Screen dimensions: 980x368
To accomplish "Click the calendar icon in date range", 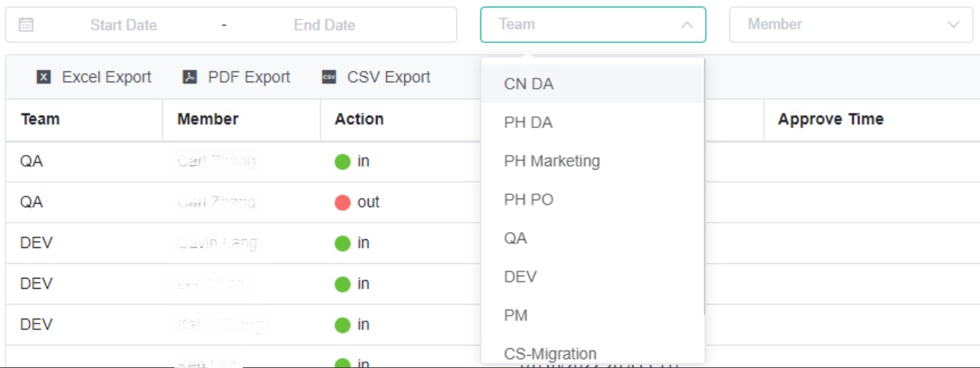I will click(26, 25).
